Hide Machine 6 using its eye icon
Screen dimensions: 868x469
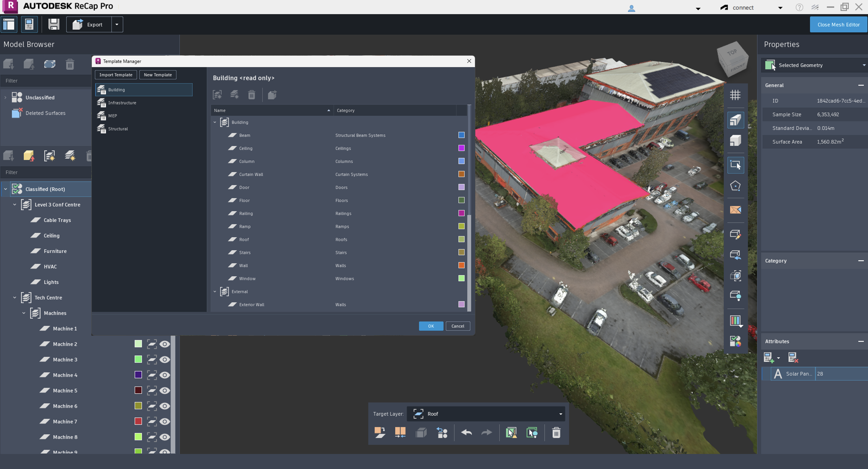(164, 406)
